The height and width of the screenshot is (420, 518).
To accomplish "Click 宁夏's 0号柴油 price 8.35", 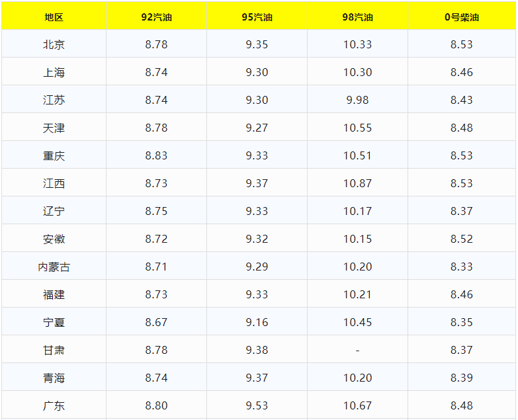I will coord(462,322).
